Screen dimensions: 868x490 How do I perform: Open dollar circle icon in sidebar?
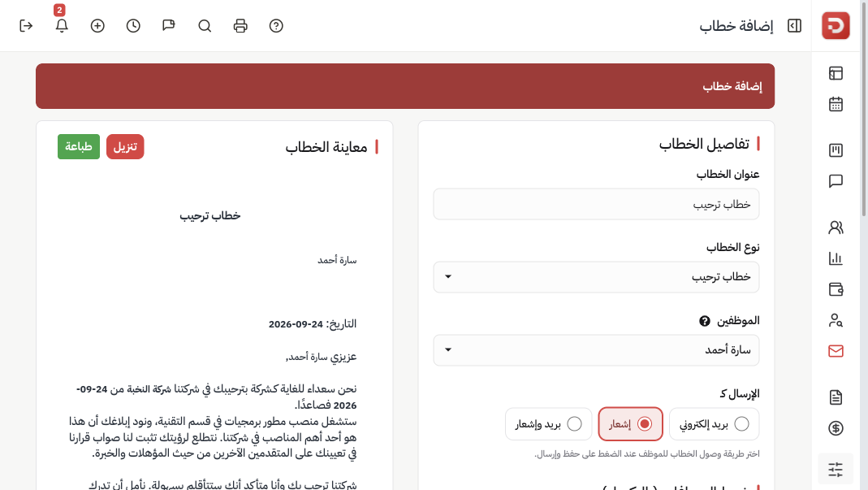[836, 428]
